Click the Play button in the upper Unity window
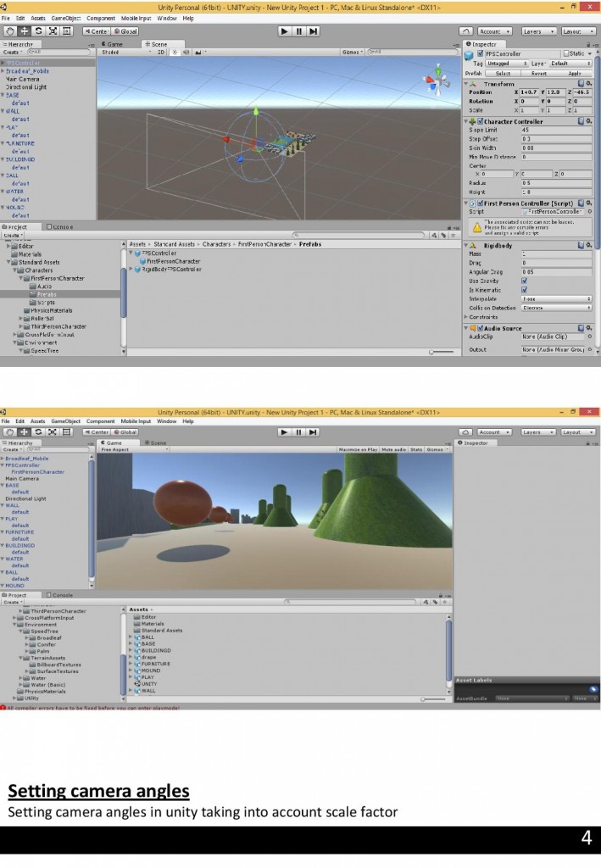The image size is (601, 868). (284, 31)
